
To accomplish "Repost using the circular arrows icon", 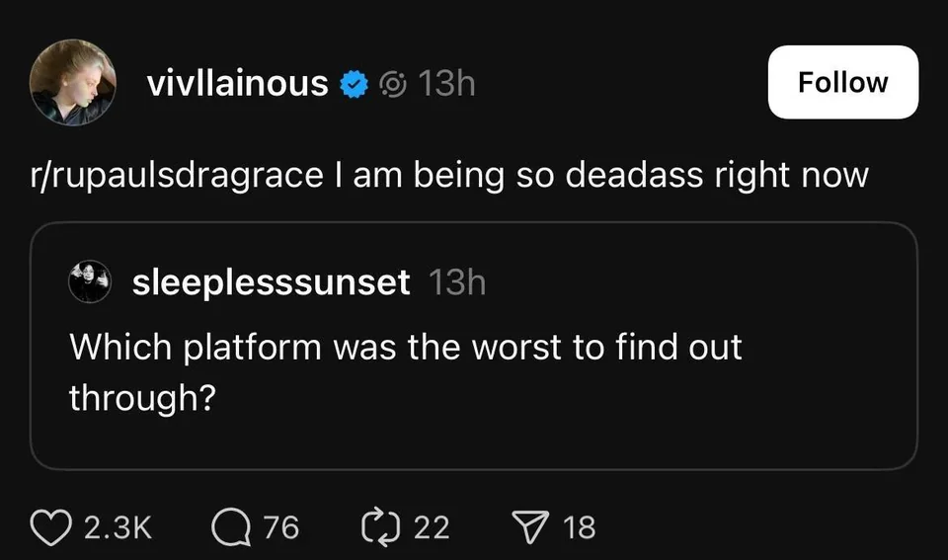I will click(x=380, y=527).
